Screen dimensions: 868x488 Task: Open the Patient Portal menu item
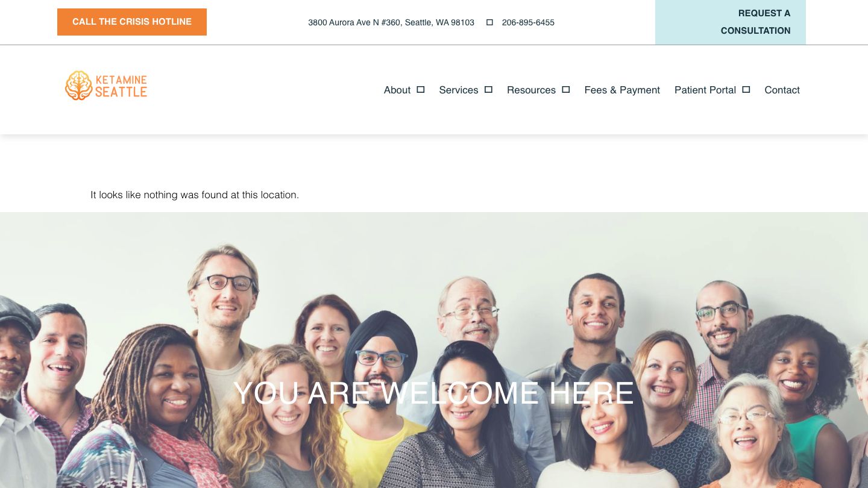(705, 90)
